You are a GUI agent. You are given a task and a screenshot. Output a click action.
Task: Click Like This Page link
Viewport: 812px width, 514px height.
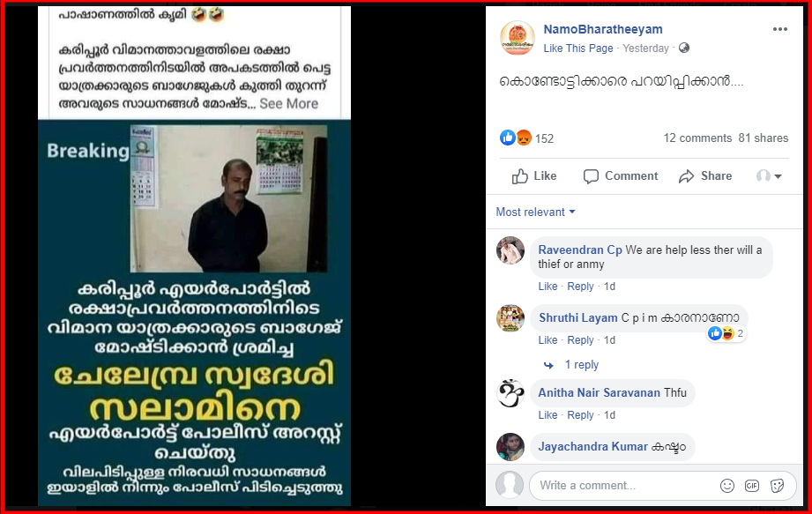pos(578,48)
